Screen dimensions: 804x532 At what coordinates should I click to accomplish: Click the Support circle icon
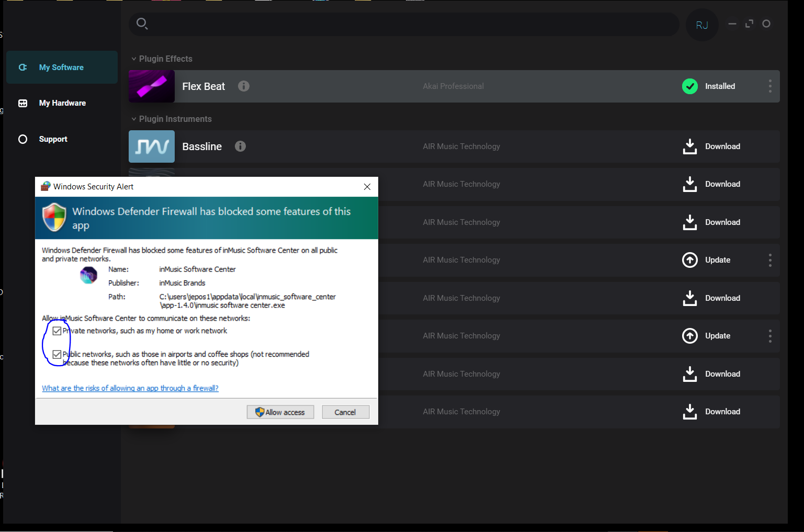pyautogui.click(x=22, y=139)
